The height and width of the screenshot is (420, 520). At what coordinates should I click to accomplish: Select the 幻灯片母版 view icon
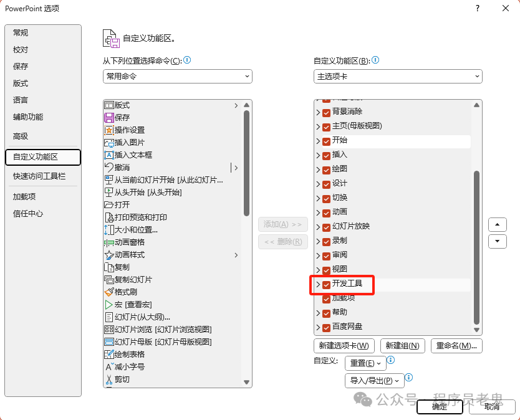click(x=109, y=342)
